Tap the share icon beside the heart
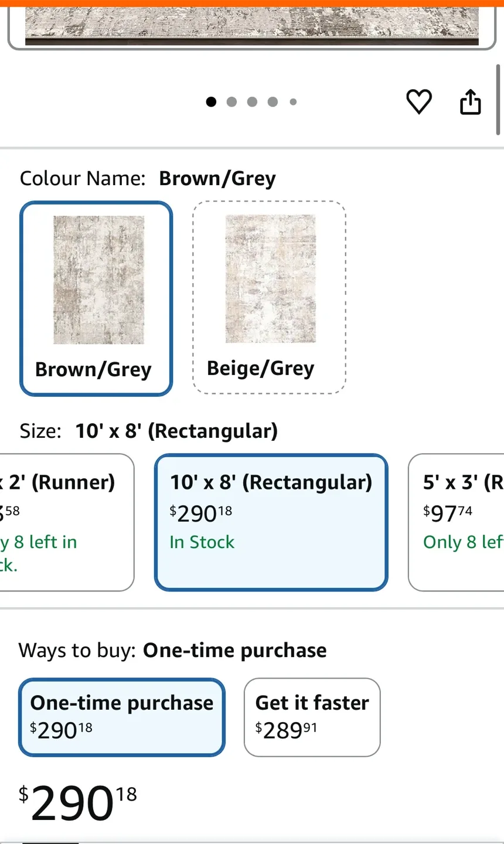The image size is (504, 844). [x=470, y=101]
